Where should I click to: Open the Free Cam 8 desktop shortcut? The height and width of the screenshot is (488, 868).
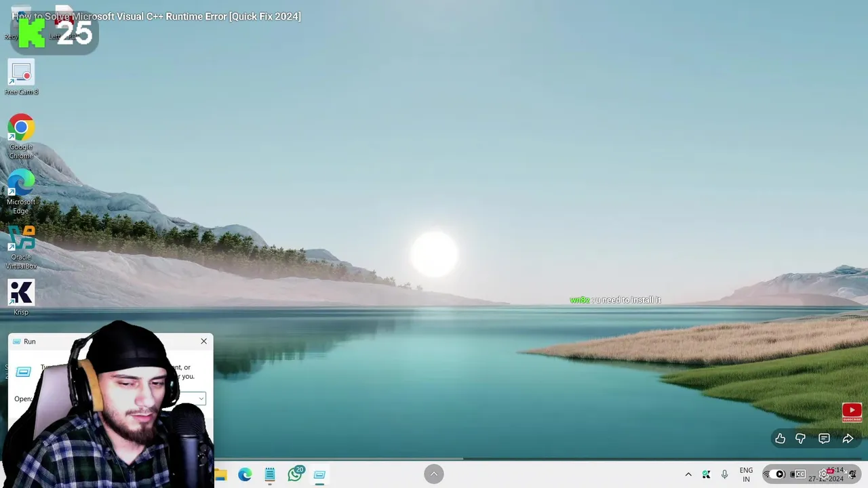pos(21,78)
